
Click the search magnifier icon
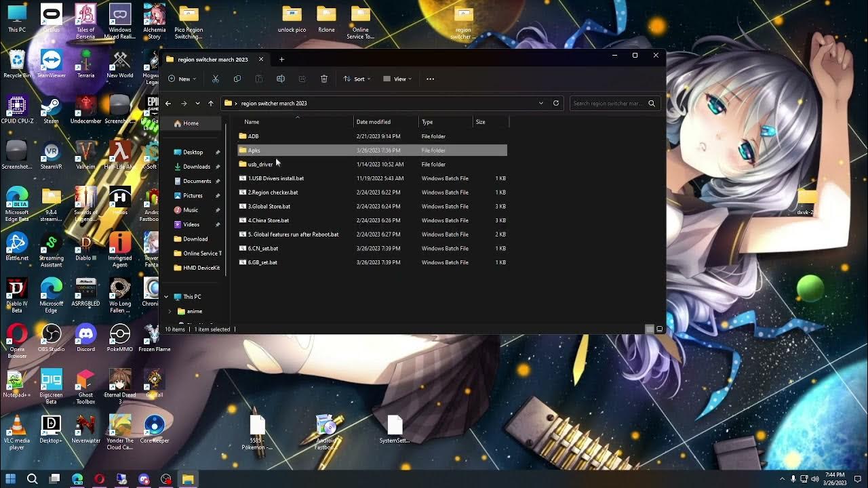[x=652, y=103]
